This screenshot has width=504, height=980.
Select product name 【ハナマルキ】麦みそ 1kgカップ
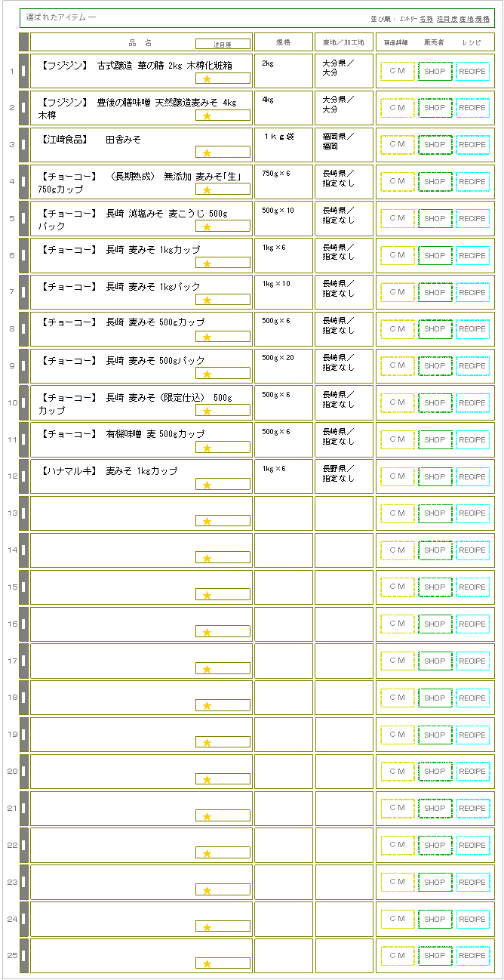[108, 470]
